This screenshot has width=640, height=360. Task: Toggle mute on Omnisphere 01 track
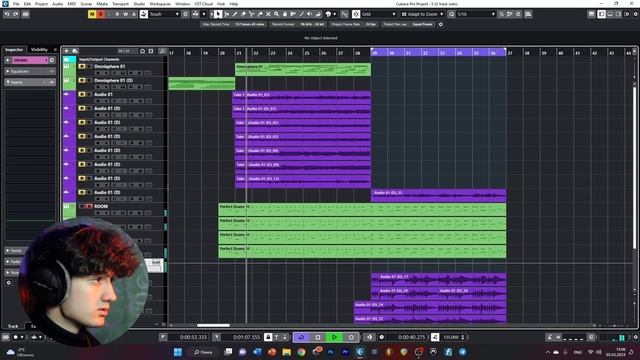82,67
